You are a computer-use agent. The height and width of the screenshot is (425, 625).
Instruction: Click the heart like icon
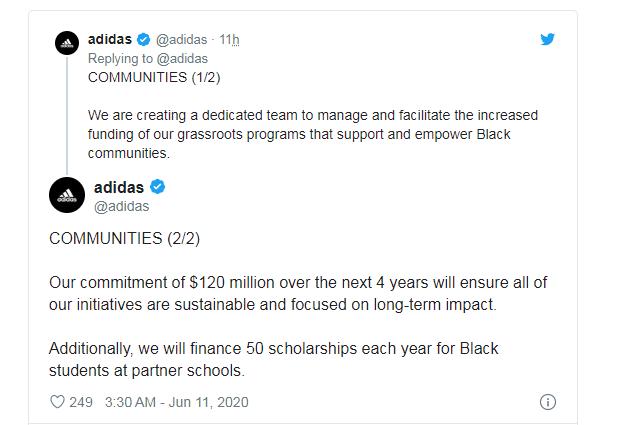pos(58,402)
